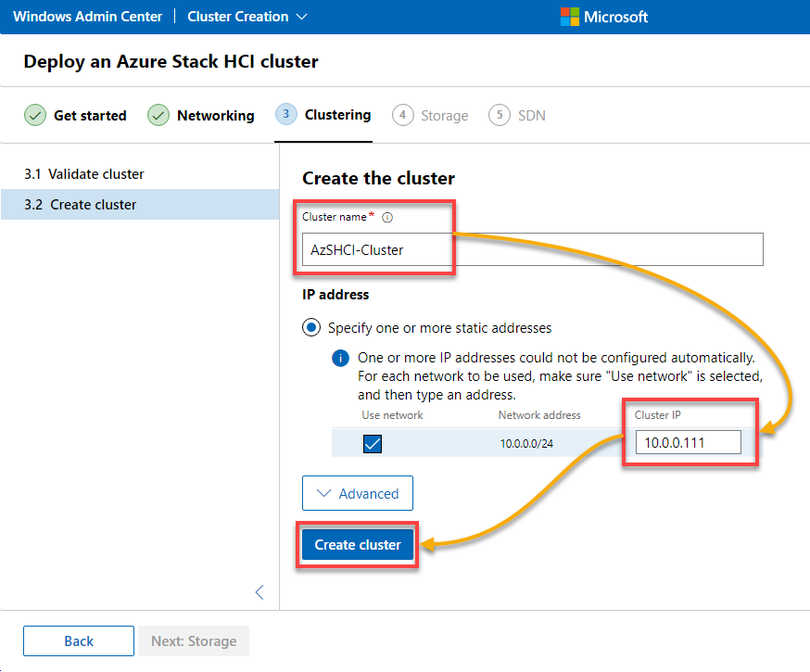
Task: Click the Deploy an Azure Stack HCI cluster title
Action: pos(171,61)
